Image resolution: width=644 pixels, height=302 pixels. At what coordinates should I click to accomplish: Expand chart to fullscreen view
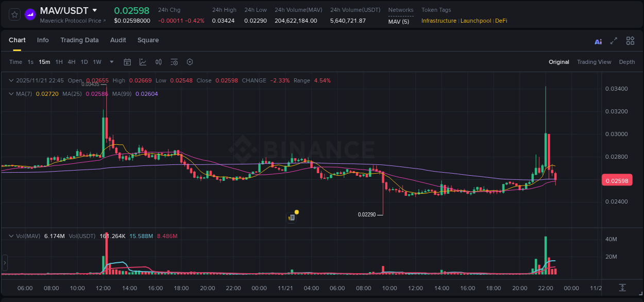coord(613,41)
